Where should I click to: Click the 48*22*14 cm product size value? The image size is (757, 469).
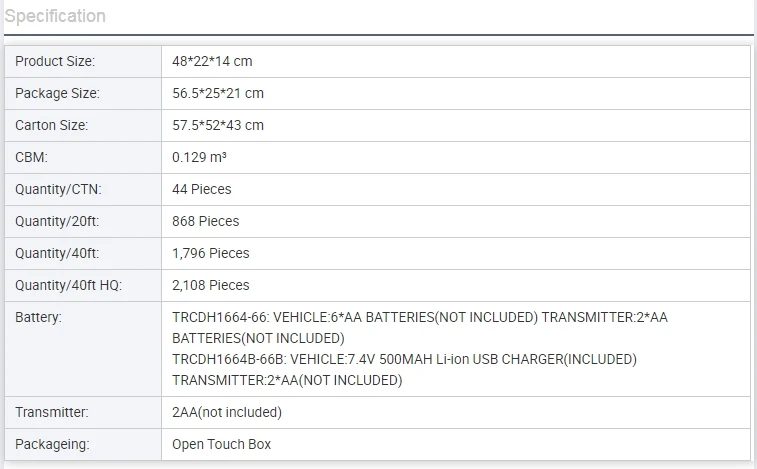click(212, 61)
